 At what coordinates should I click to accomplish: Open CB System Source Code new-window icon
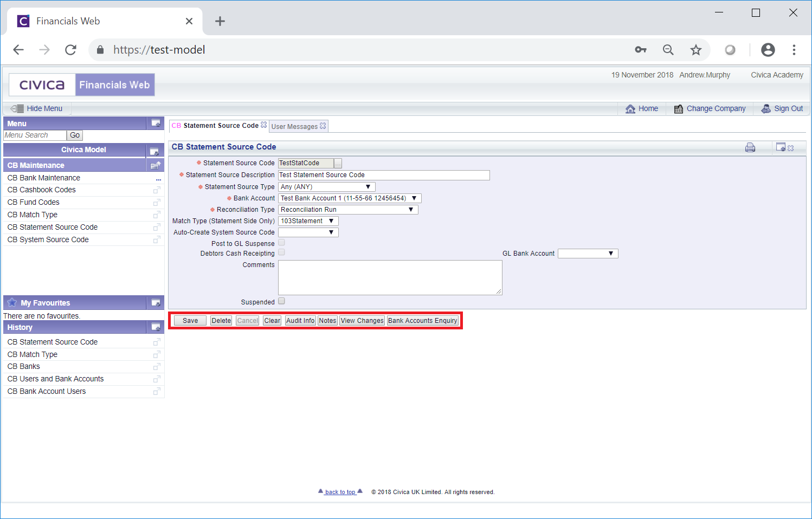click(x=157, y=240)
